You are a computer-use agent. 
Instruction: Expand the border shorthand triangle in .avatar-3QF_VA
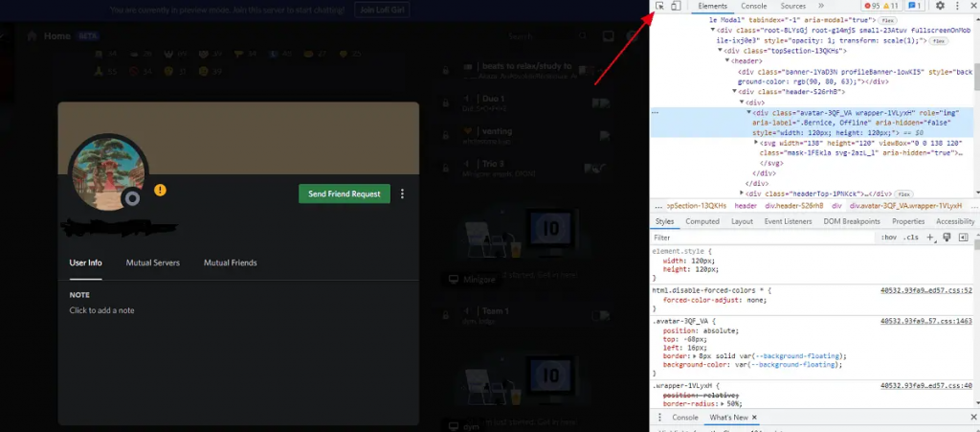[696, 356]
